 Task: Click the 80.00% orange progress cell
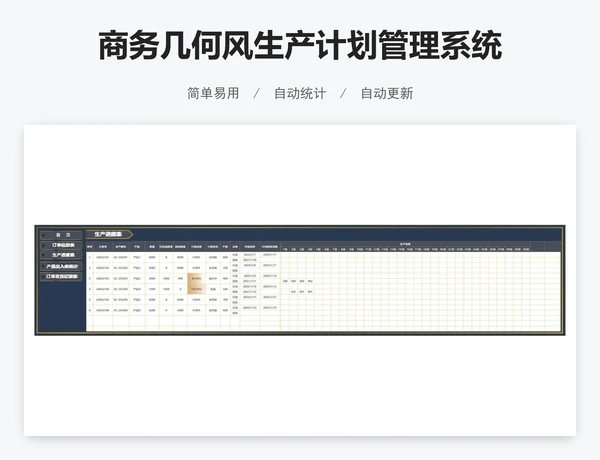tap(196, 278)
